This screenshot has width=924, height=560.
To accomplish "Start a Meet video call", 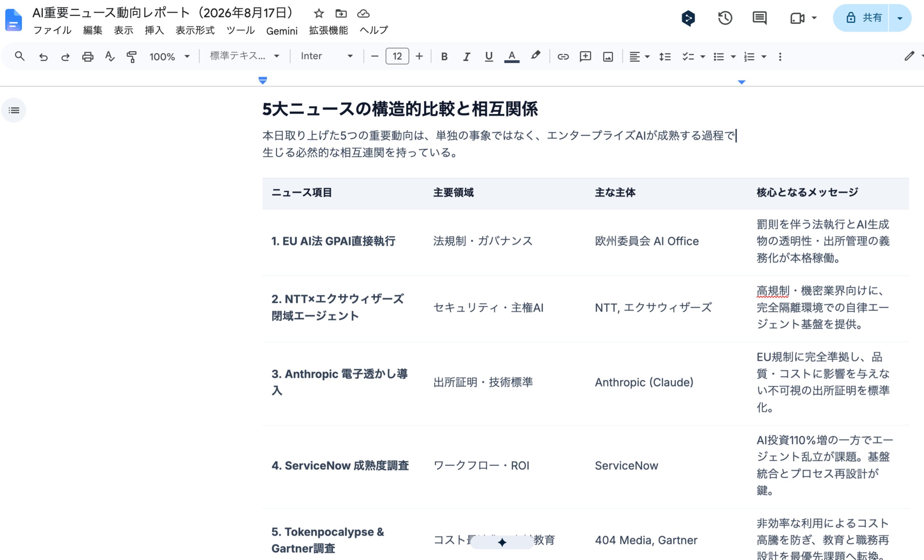I will point(797,18).
